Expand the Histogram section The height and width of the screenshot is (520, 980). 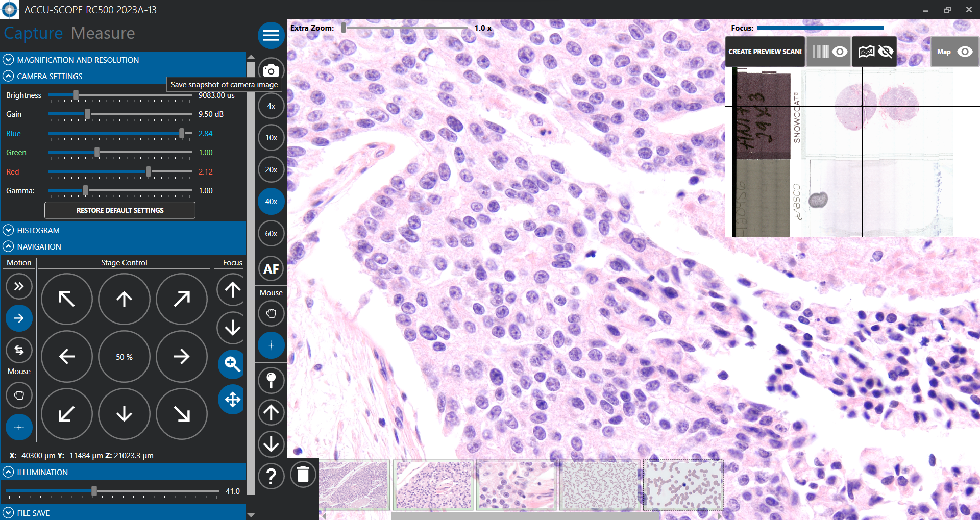point(123,230)
